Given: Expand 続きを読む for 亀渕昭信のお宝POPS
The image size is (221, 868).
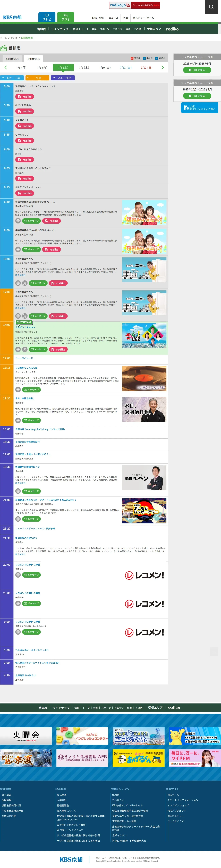Looking at the screenshot, I should (x=20, y=554).
